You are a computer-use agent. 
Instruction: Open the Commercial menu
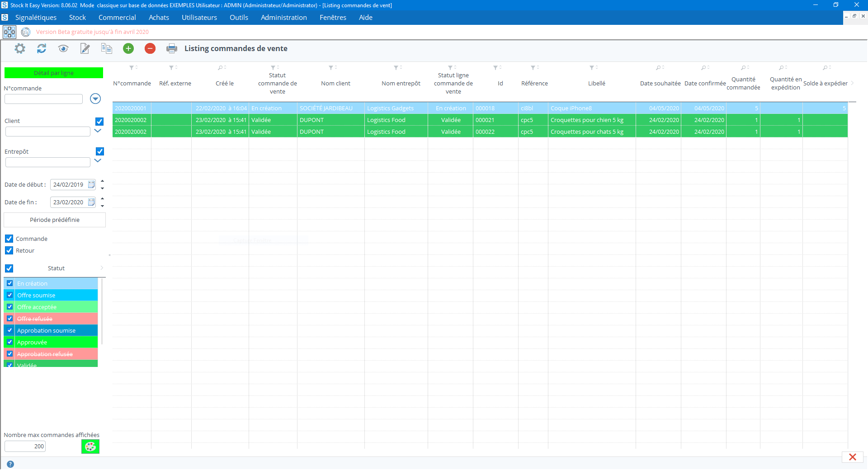click(117, 18)
